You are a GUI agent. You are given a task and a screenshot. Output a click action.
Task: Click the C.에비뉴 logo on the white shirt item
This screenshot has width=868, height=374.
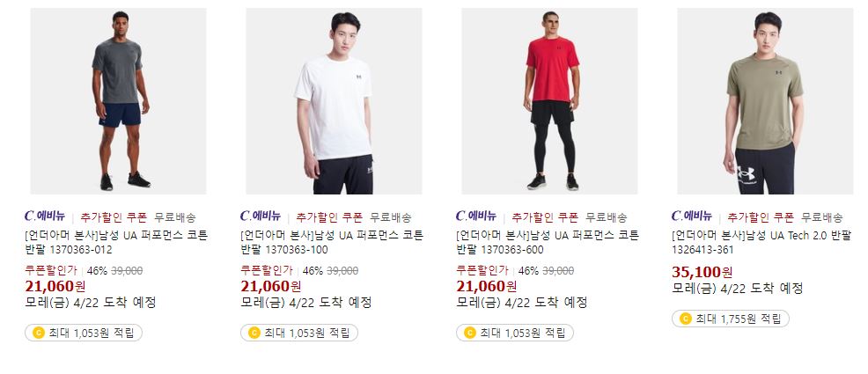[261, 216]
